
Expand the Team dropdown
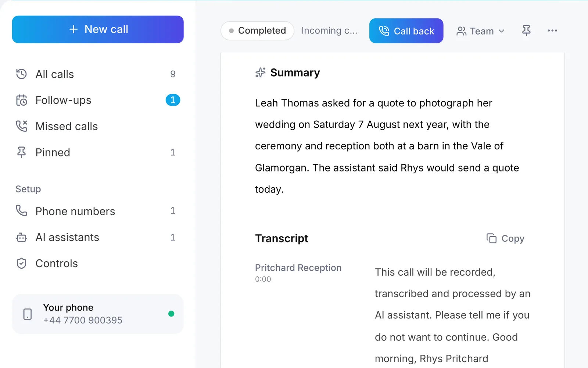(x=481, y=31)
